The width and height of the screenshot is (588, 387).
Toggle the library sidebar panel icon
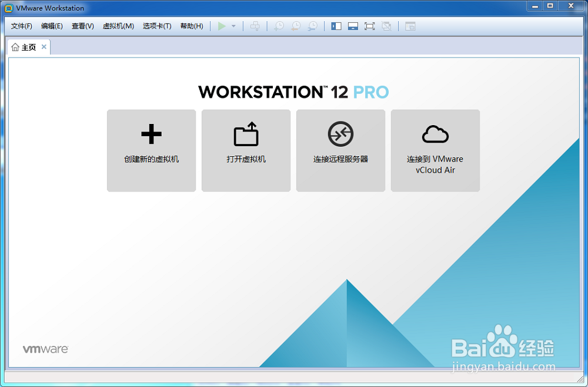point(336,26)
